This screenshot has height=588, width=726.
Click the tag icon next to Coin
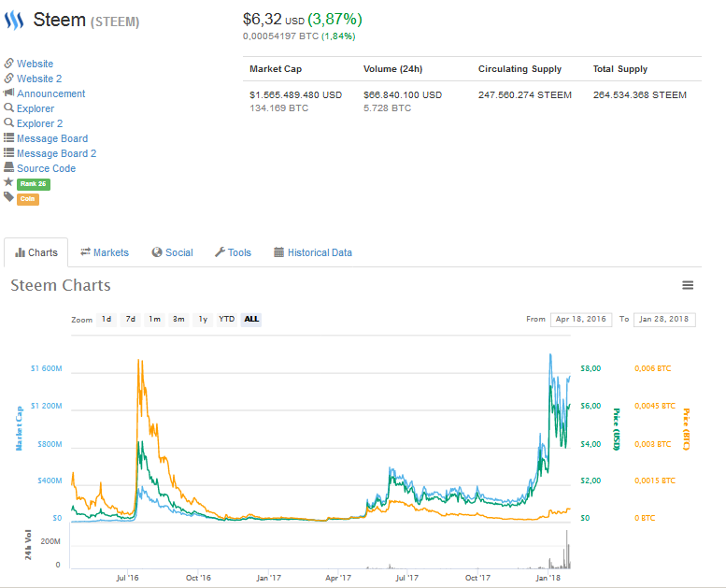coord(8,197)
